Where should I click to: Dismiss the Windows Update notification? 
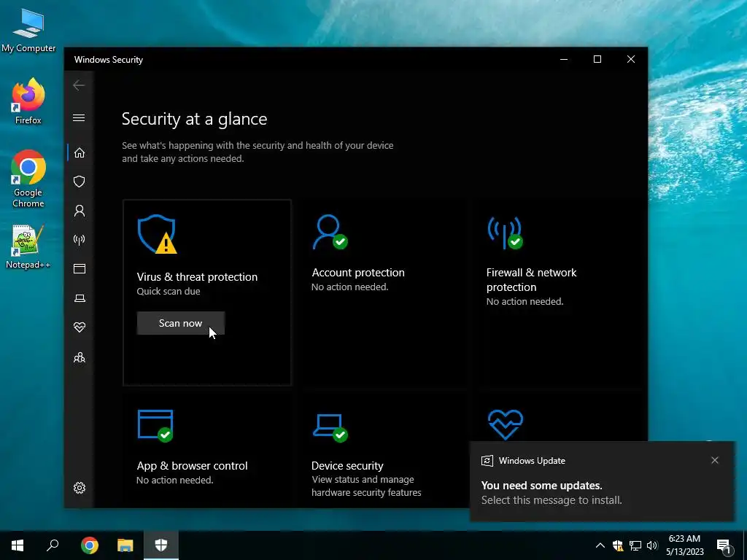[x=715, y=460]
